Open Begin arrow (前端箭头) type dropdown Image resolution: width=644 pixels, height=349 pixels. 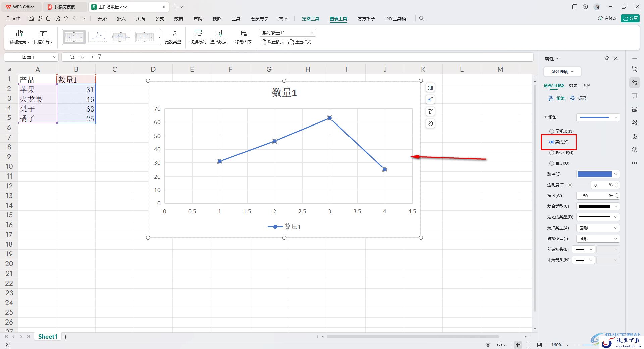click(x=583, y=249)
